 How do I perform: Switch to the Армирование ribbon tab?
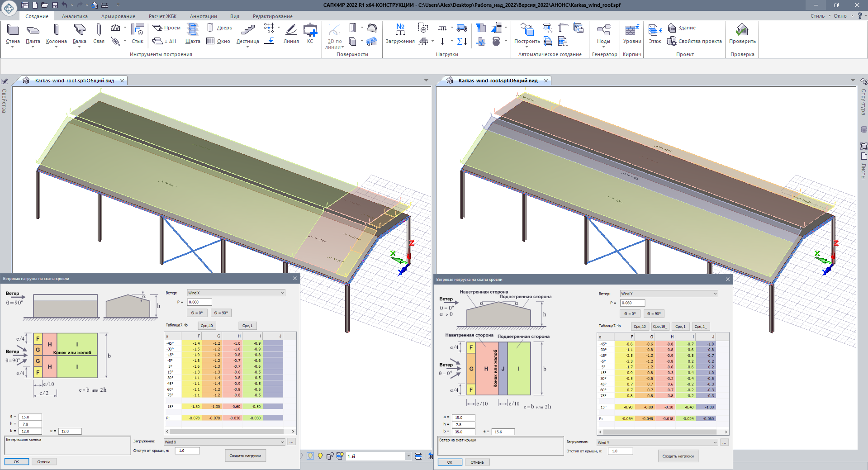[x=118, y=16]
